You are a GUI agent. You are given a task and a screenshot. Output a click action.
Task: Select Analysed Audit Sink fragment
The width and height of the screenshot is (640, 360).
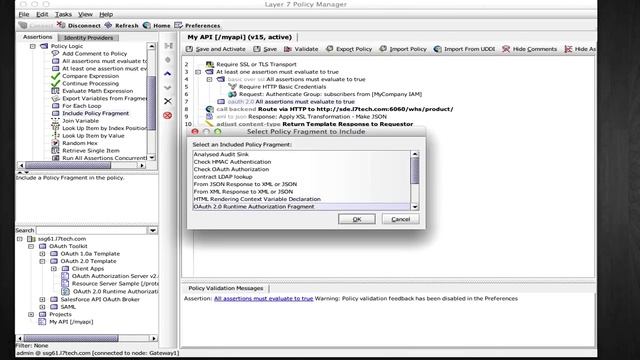(x=302, y=155)
